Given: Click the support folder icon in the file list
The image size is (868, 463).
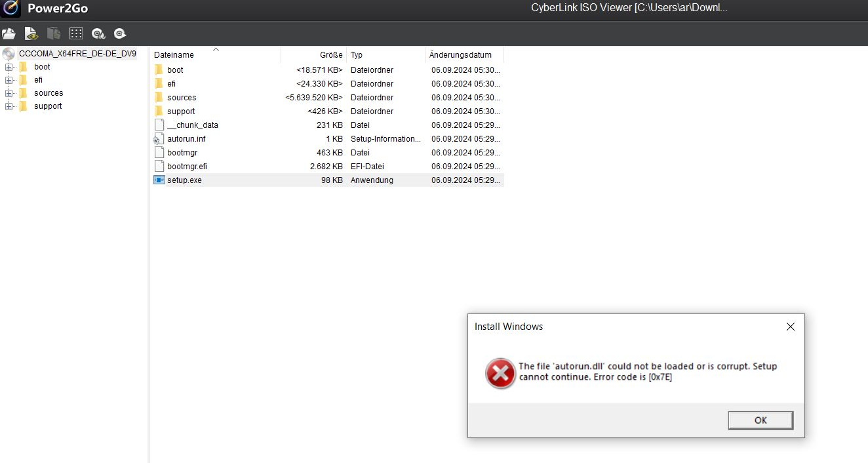Looking at the screenshot, I should tap(159, 111).
